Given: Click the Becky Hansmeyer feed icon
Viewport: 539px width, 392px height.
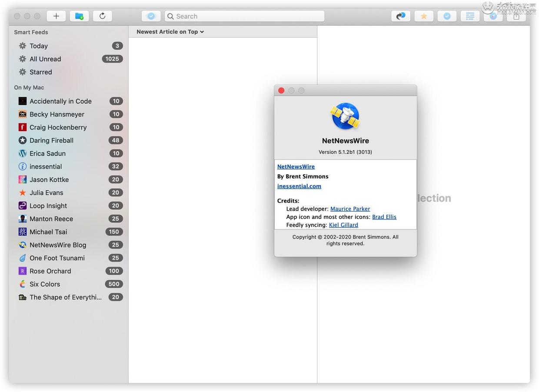Looking at the screenshot, I should pos(23,114).
